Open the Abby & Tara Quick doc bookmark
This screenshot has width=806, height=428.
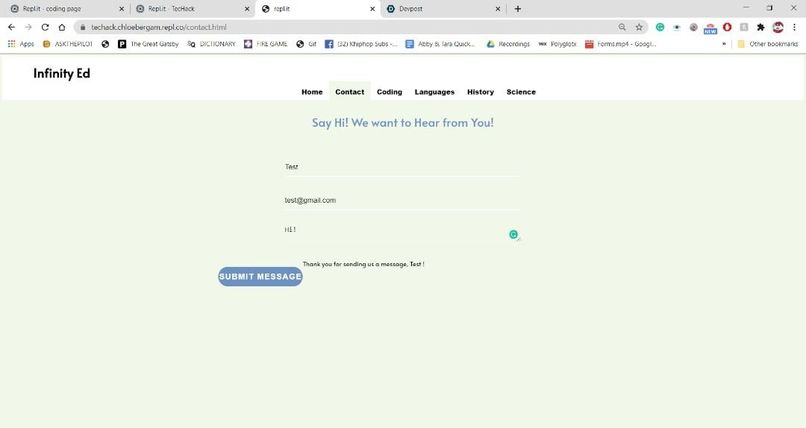440,44
